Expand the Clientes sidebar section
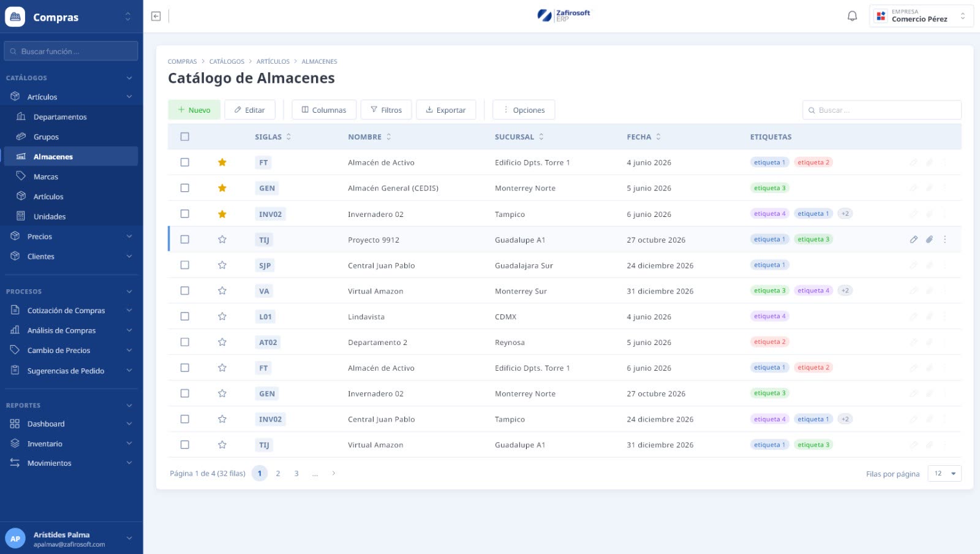The height and width of the screenshot is (554, 980). tap(71, 256)
